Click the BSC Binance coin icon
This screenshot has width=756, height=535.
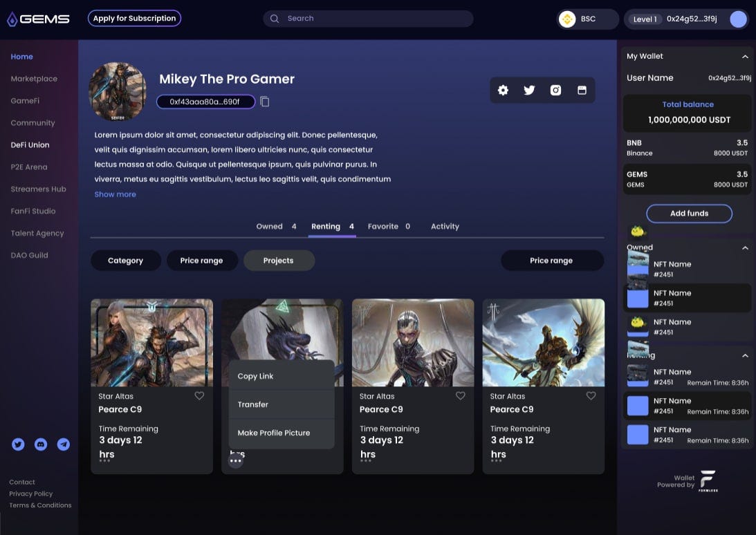click(567, 19)
